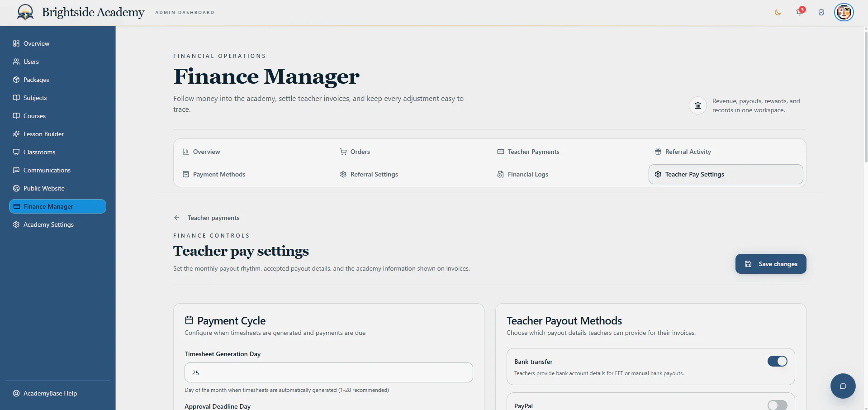The height and width of the screenshot is (410, 868).
Task: Click the Brightside Academy logo icon
Action: click(x=25, y=12)
